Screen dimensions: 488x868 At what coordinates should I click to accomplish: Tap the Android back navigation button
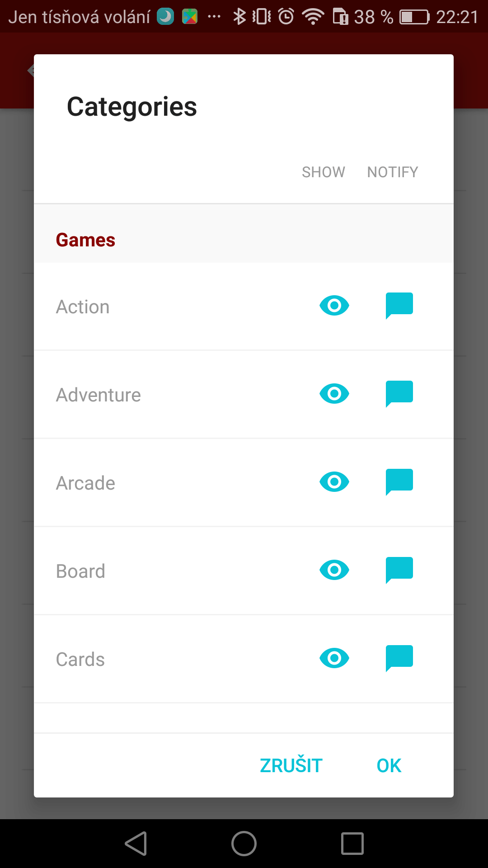[x=136, y=844]
